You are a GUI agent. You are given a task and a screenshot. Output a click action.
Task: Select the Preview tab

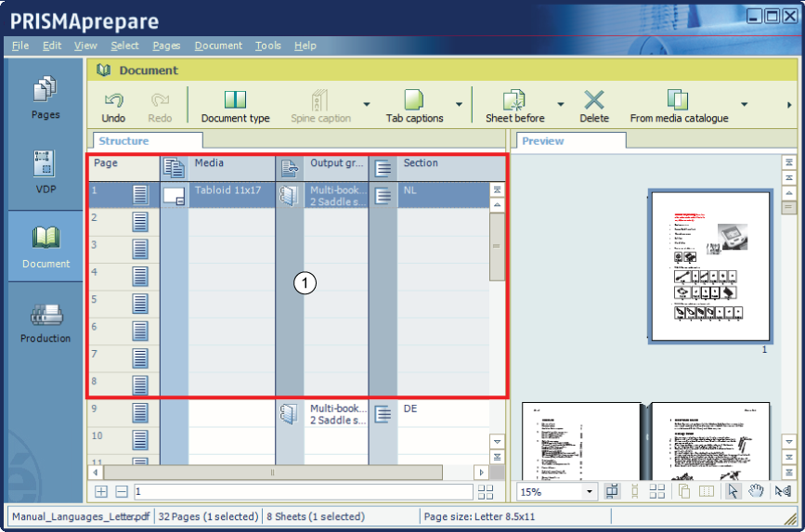(571, 141)
